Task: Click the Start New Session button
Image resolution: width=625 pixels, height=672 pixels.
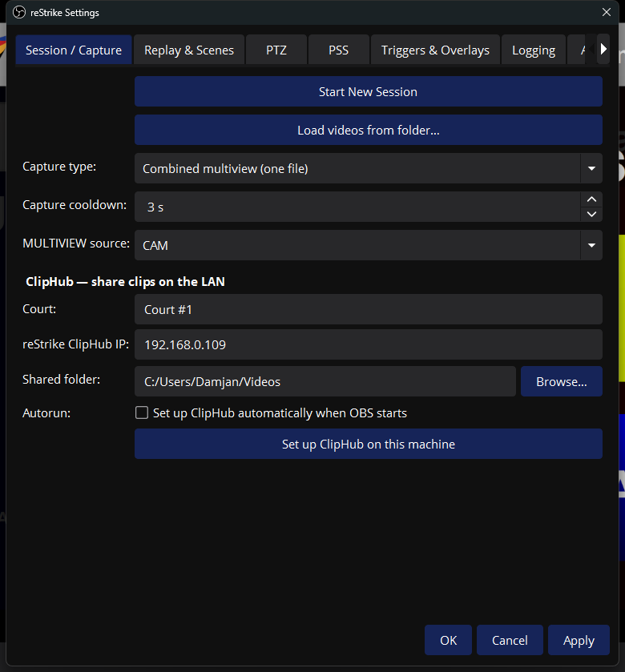Action: click(369, 92)
